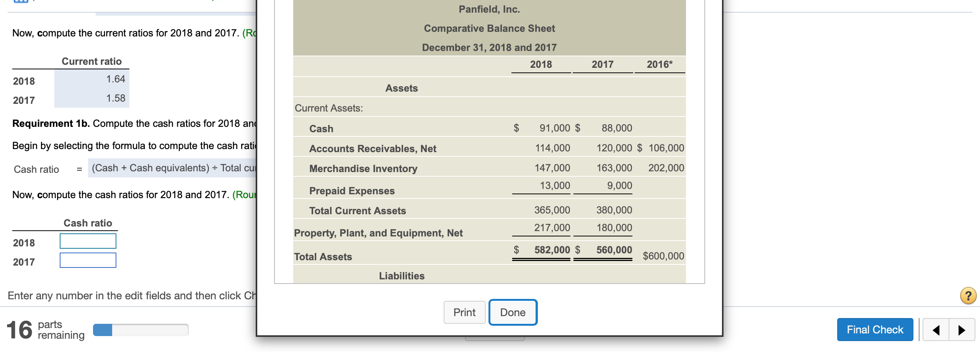980x356 pixels.
Task: Click 2017 Total Current Assets 380,000
Action: (614, 210)
